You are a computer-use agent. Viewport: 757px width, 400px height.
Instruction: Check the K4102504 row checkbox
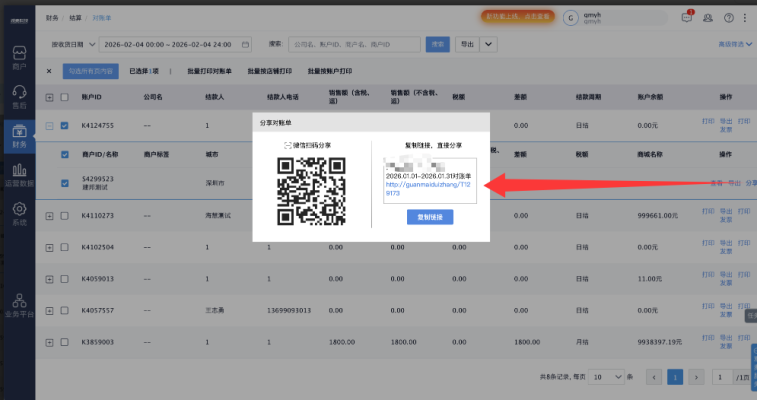point(64,247)
